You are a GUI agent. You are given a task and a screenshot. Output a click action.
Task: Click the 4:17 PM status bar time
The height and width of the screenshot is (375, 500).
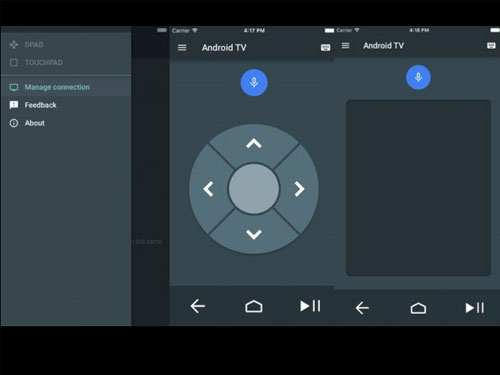(254, 31)
